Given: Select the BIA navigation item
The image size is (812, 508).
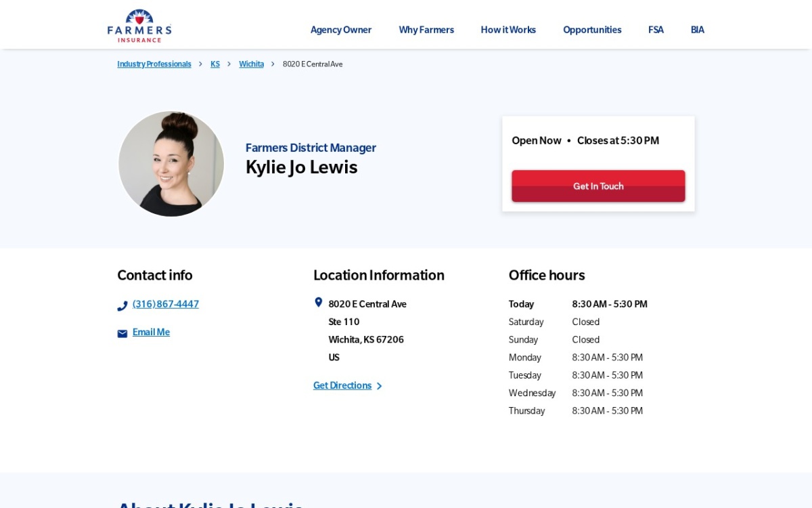Looking at the screenshot, I should (x=698, y=30).
